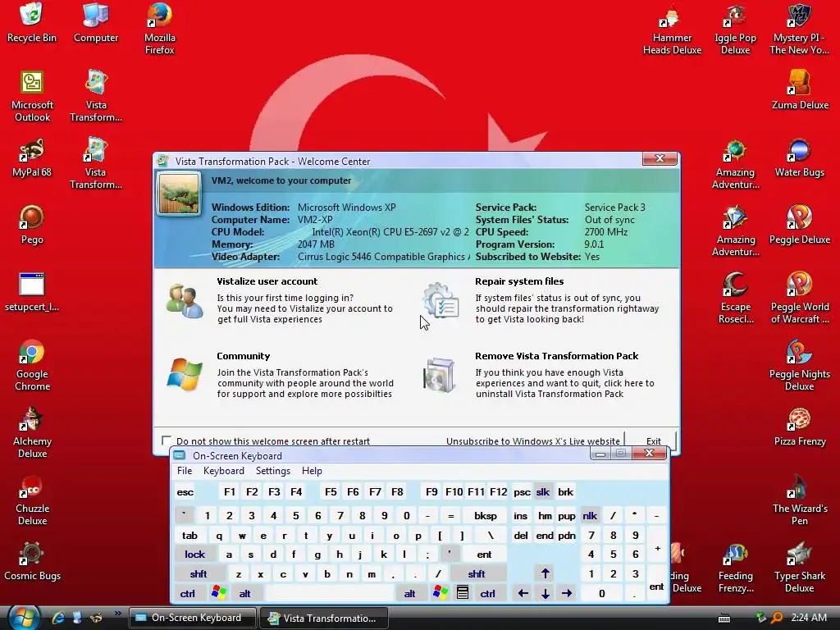840x630 pixels.
Task: Click the esc key on the keyboard
Action: (185, 492)
